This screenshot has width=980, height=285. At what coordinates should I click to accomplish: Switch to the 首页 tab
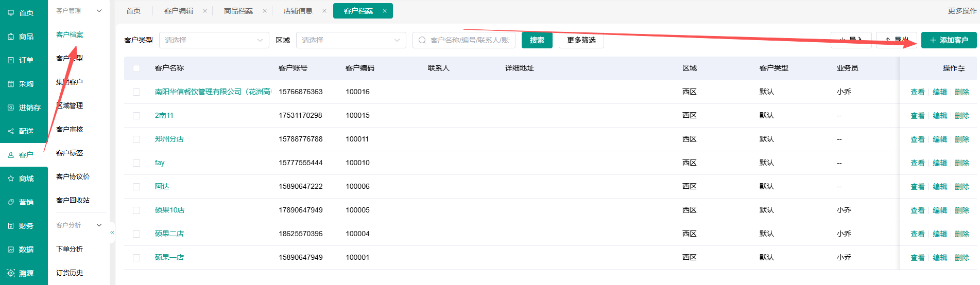(x=133, y=11)
